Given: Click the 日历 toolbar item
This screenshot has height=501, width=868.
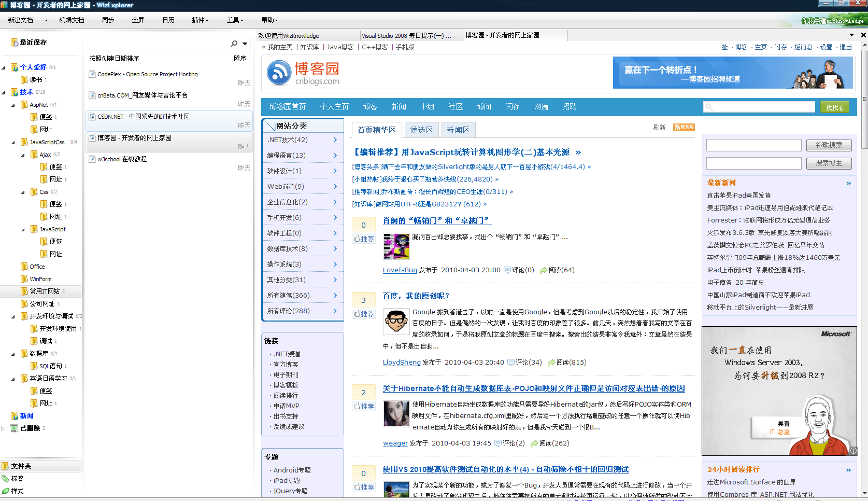Looking at the screenshot, I should point(168,20).
